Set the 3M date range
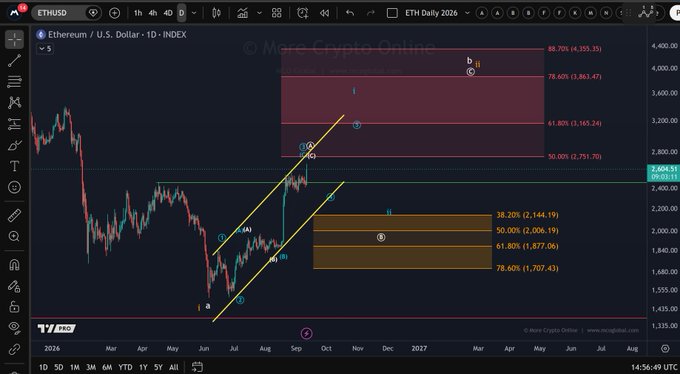The image size is (680, 374). [x=91, y=367]
